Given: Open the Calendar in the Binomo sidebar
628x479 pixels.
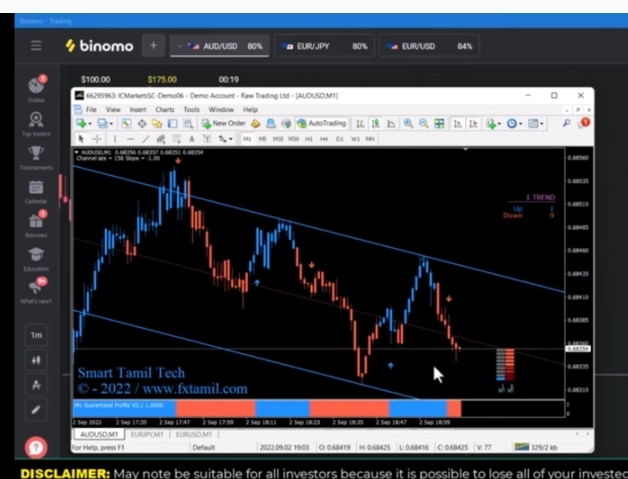Looking at the screenshot, I should (x=36, y=191).
